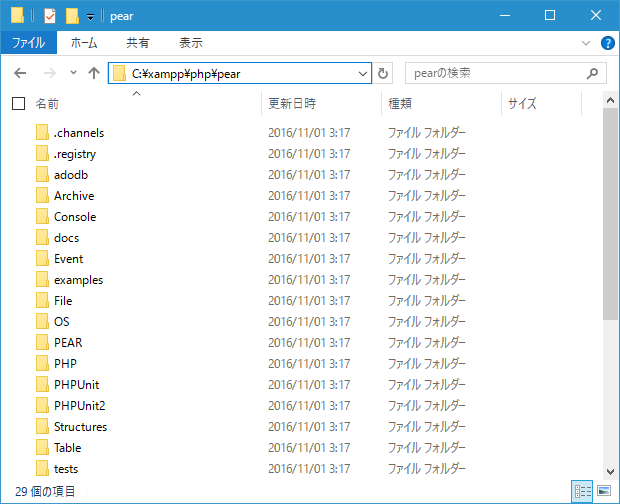Switch to the ホーム ribbon tab
Image resolution: width=620 pixels, height=504 pixels.
pos(84,43)
